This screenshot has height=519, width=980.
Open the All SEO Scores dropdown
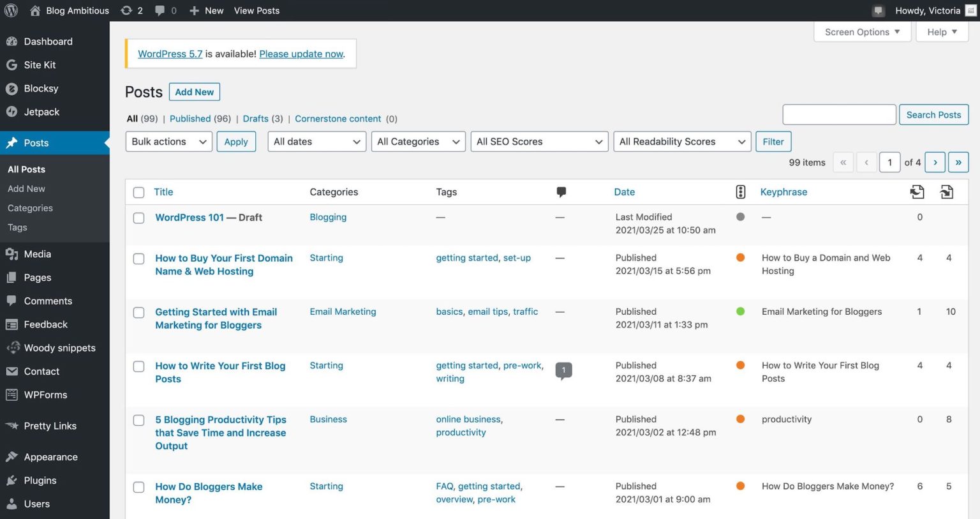click(539, 141)
